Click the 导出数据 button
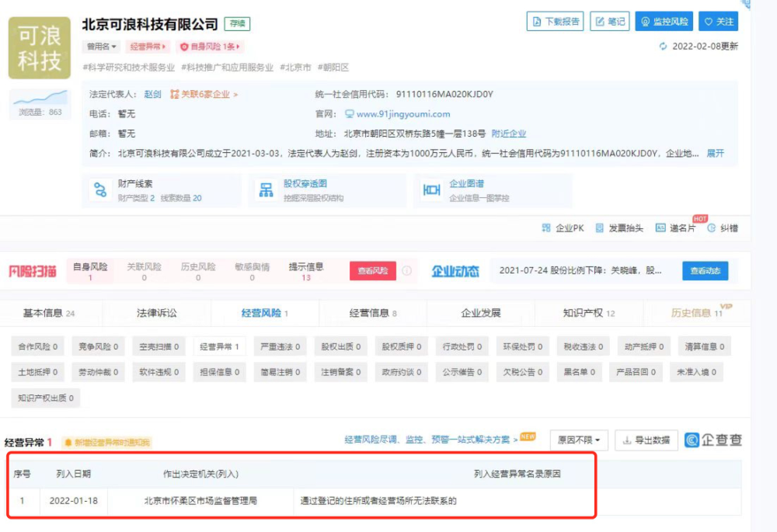The width and height of the screenshot is (777, 532). point(646,440)
